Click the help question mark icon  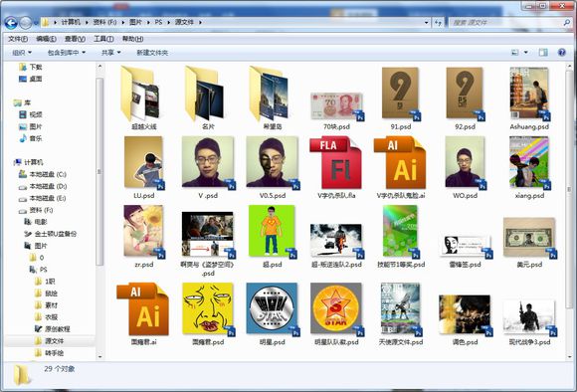point(561,53)
